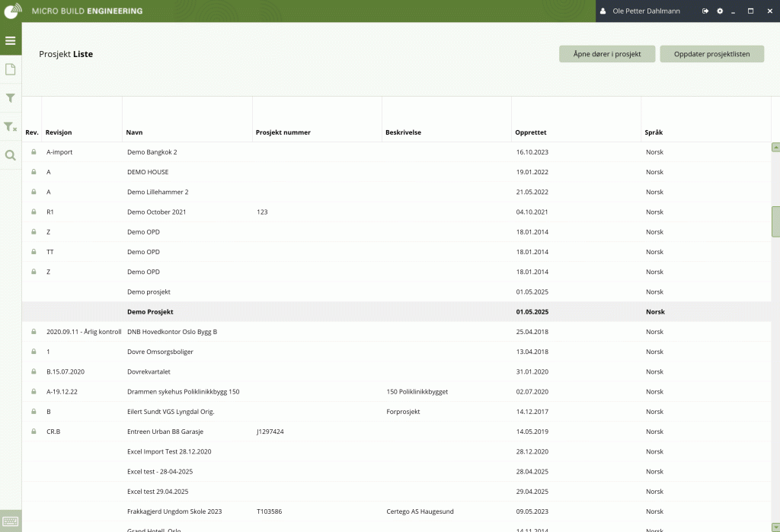Sort by the Navn column header
The image size is (780, 532).
134,132
